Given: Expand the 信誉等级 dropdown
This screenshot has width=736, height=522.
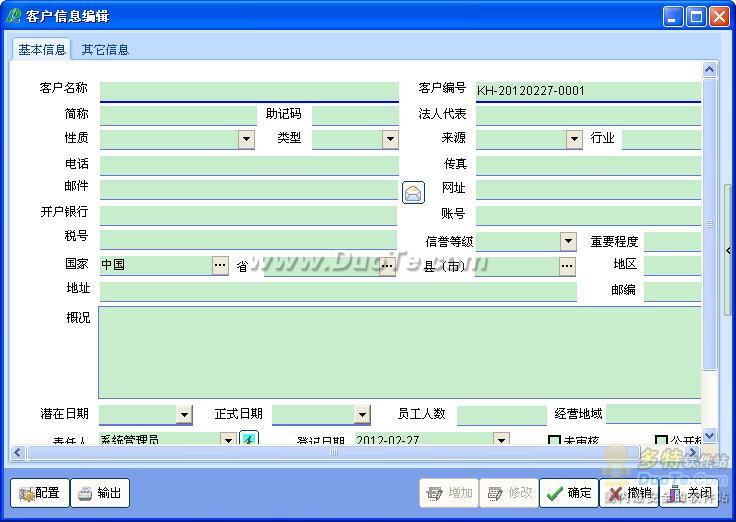Looking at the screenshot, I should click(x=568, y=241).
